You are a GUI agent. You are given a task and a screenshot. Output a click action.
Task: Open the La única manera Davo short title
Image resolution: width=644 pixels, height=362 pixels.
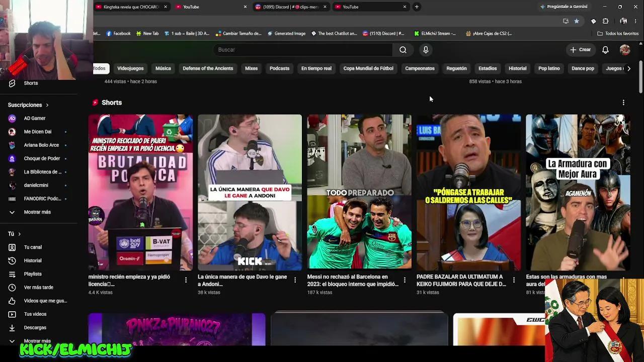242,280
